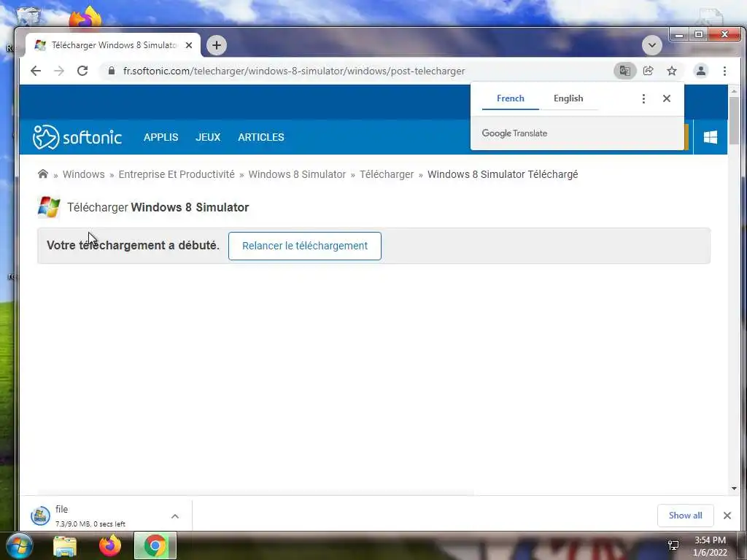The width and height of the screenshot is (747, 560).
Task: Open the Recycle Bin on the desktop
Action: pyautogui.click(x=28, y=15)
